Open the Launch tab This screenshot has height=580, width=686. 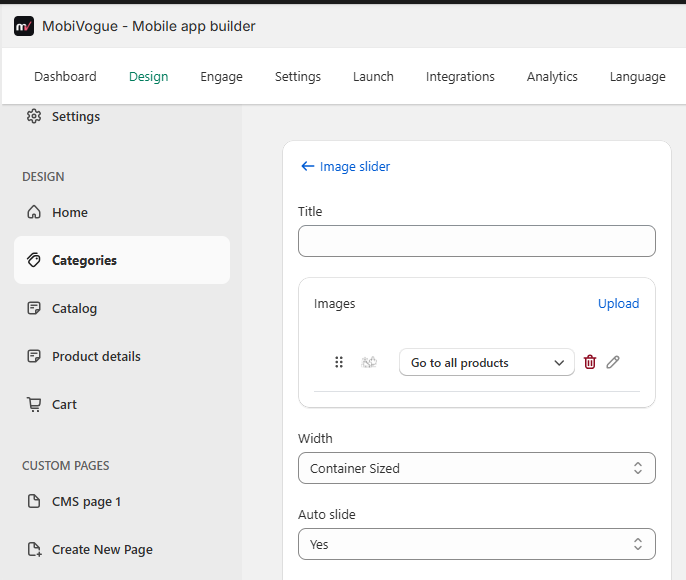(x=373, y=77)
